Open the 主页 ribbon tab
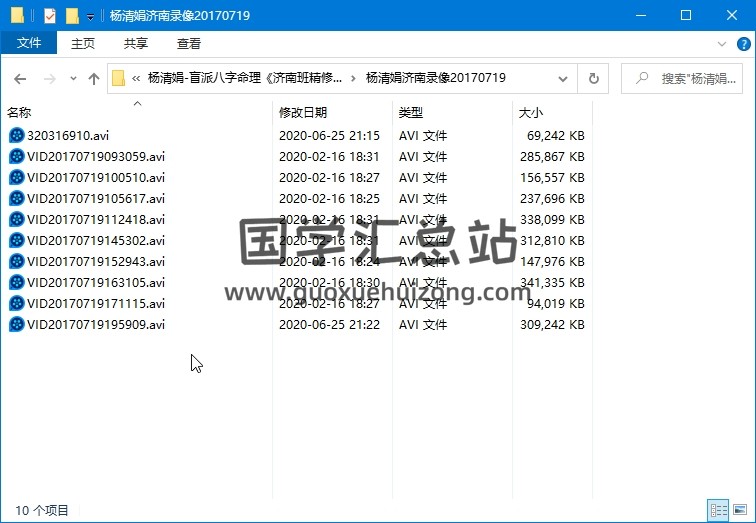This screenshot has height=523, width=756. click(x=83, y=44)
